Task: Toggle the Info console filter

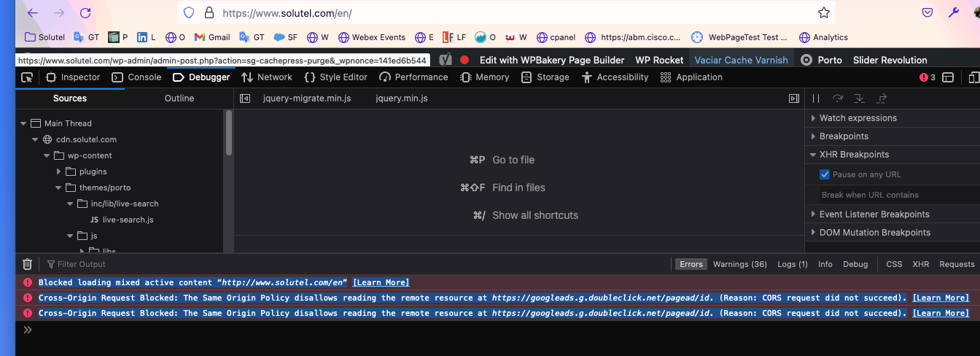Action: click(825, 264)
